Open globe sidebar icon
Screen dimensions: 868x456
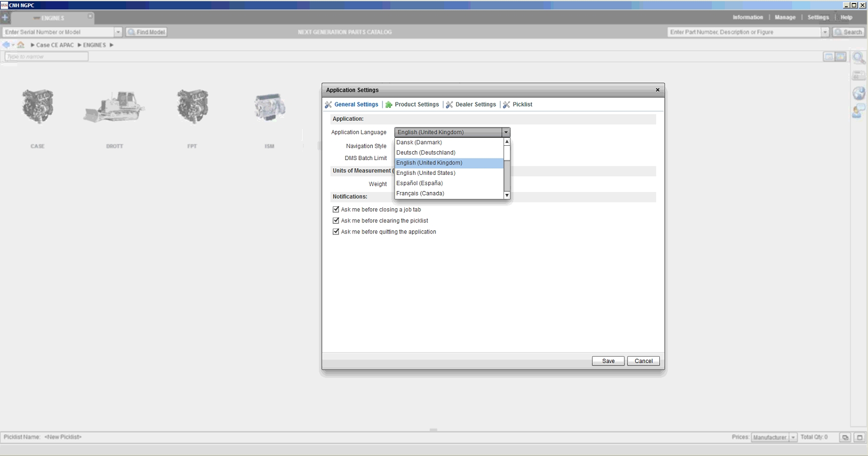[859, 93]
